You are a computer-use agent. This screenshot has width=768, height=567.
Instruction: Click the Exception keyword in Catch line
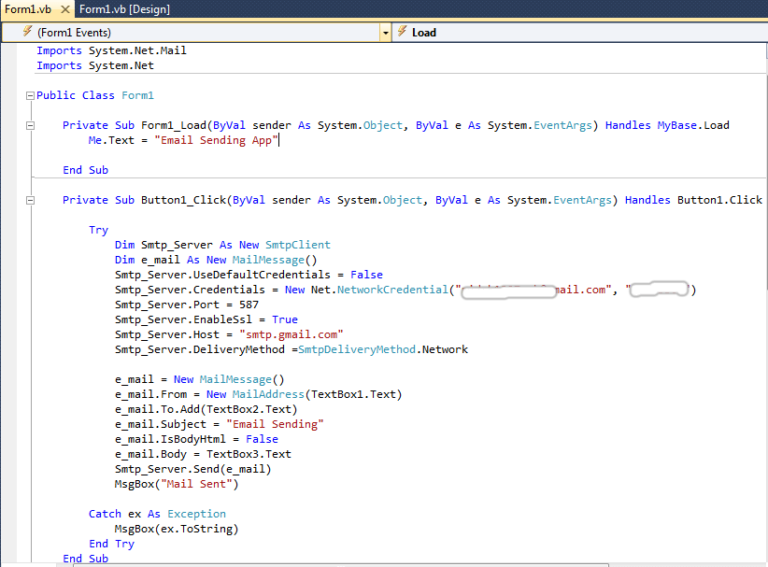(x=196, y=514)
